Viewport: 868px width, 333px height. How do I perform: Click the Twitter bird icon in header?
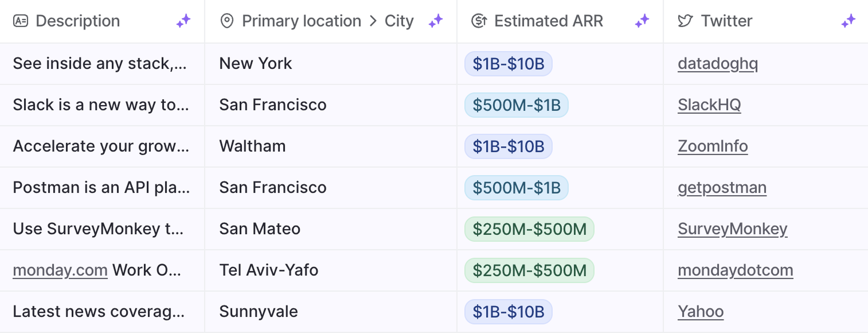(685, 21)
